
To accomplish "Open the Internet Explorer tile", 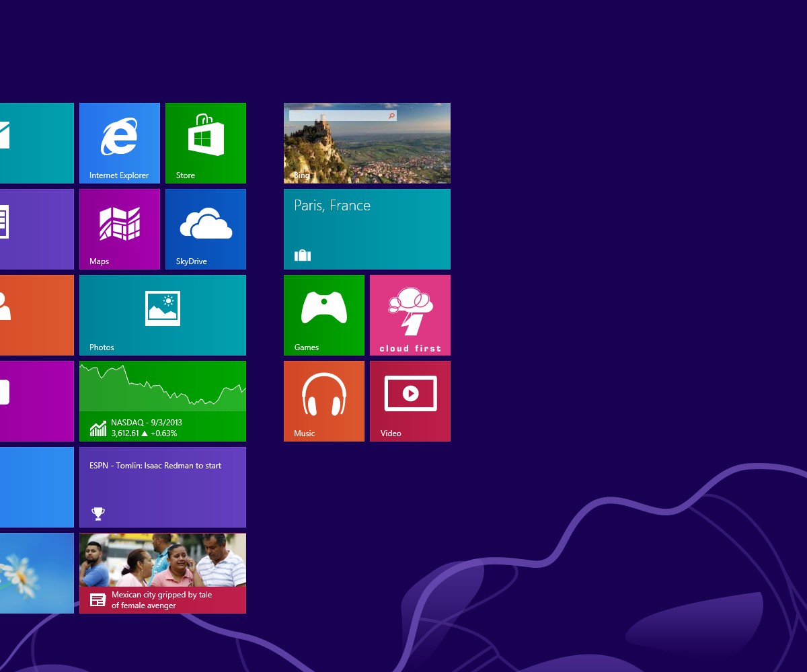I will 120,143.
